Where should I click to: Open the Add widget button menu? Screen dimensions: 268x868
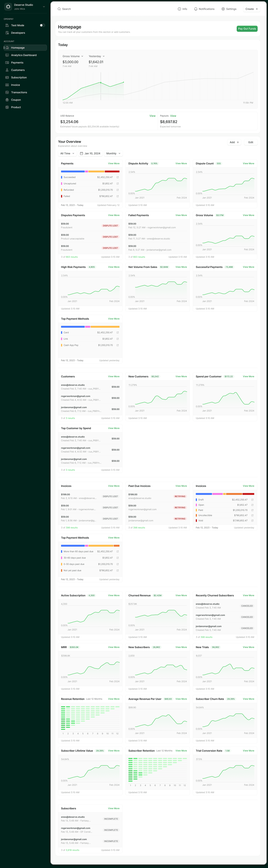coord(234,142)
